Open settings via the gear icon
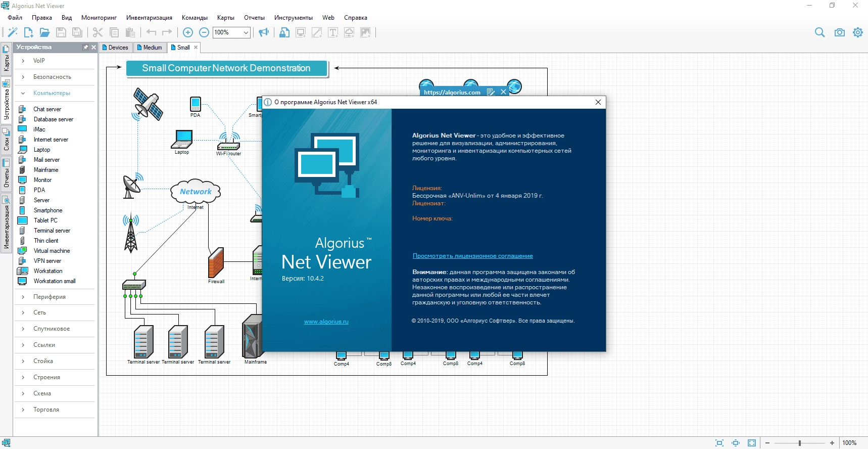868x449 pixels. [858, 32]
